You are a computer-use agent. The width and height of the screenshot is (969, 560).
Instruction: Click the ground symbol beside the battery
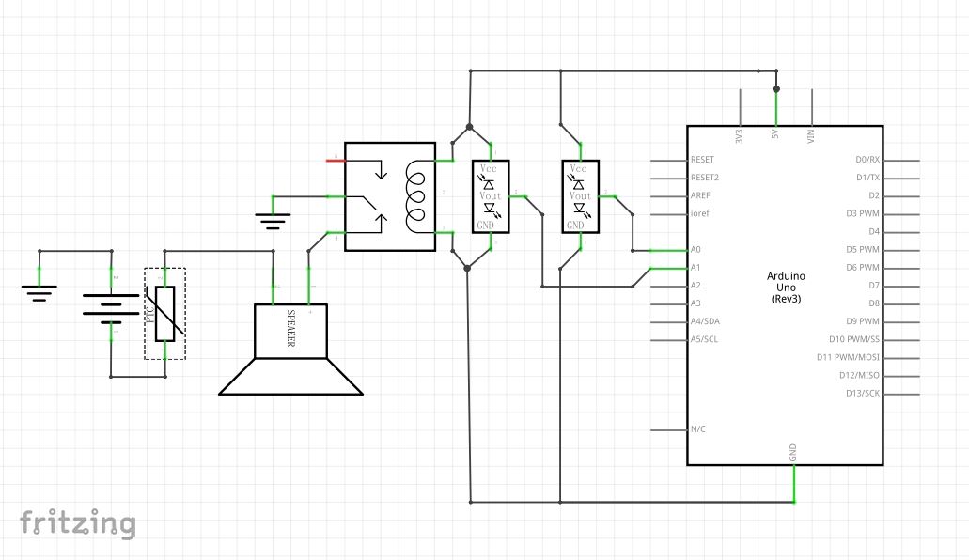[x=39, y=293]
